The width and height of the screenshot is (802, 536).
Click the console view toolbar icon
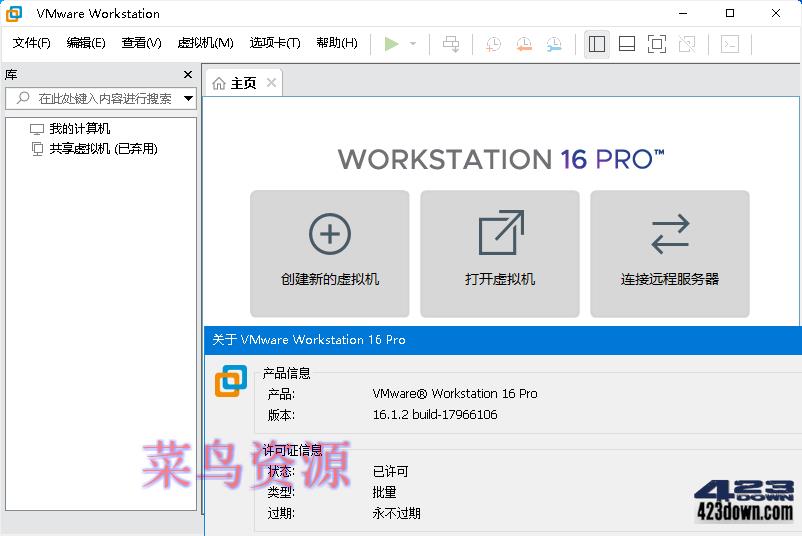[x=730, y=44]
